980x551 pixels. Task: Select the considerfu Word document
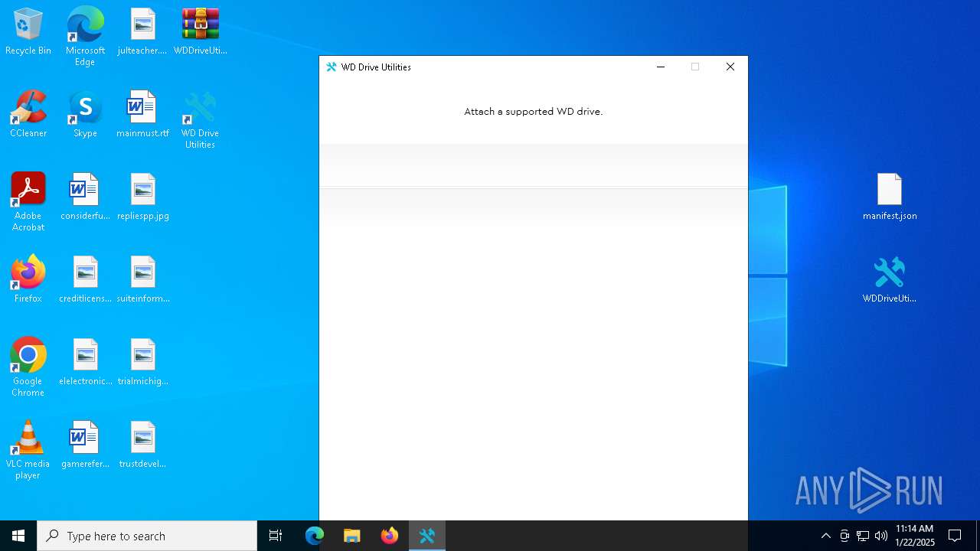coord(85,197)
